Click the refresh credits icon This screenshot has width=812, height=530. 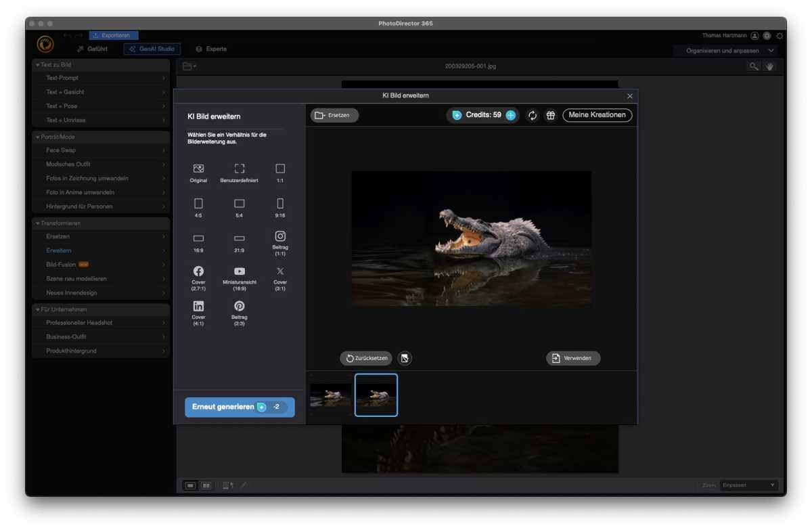coord(533,116)
